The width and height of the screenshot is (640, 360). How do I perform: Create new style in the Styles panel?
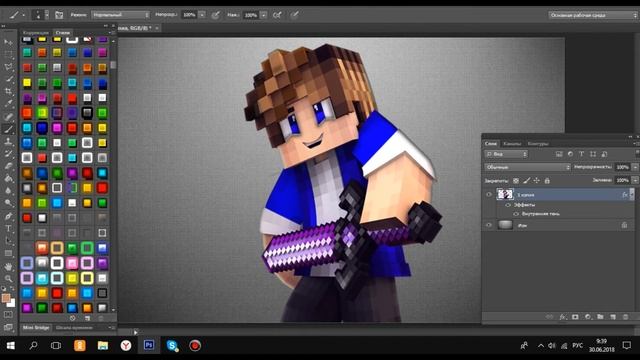point(87,318)
